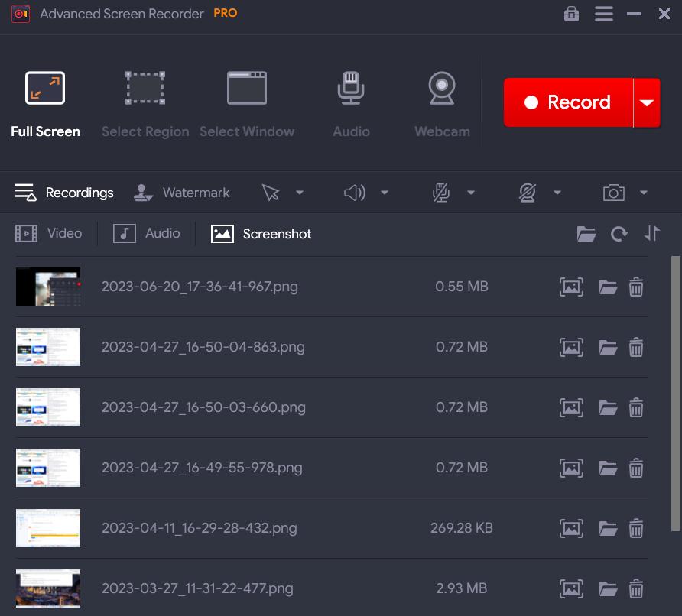Open the Record button dropdown arrow

647,102
